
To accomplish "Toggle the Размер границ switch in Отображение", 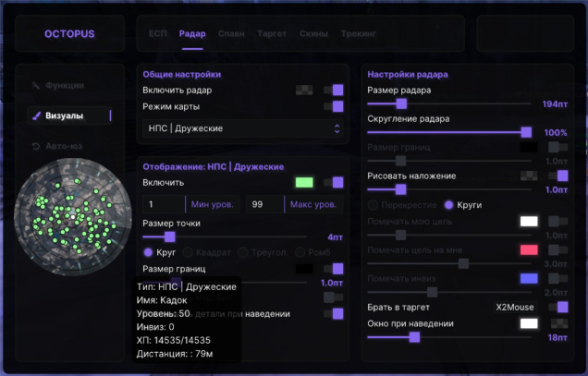I will (x=334, y=269).
